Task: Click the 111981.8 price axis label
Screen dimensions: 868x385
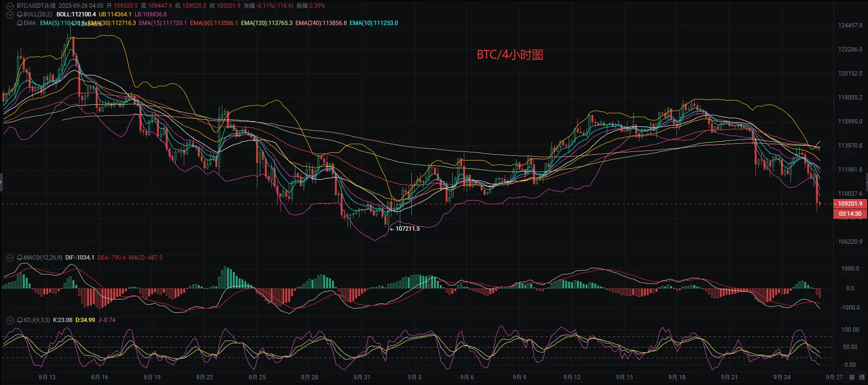Action: click(850, 170)
